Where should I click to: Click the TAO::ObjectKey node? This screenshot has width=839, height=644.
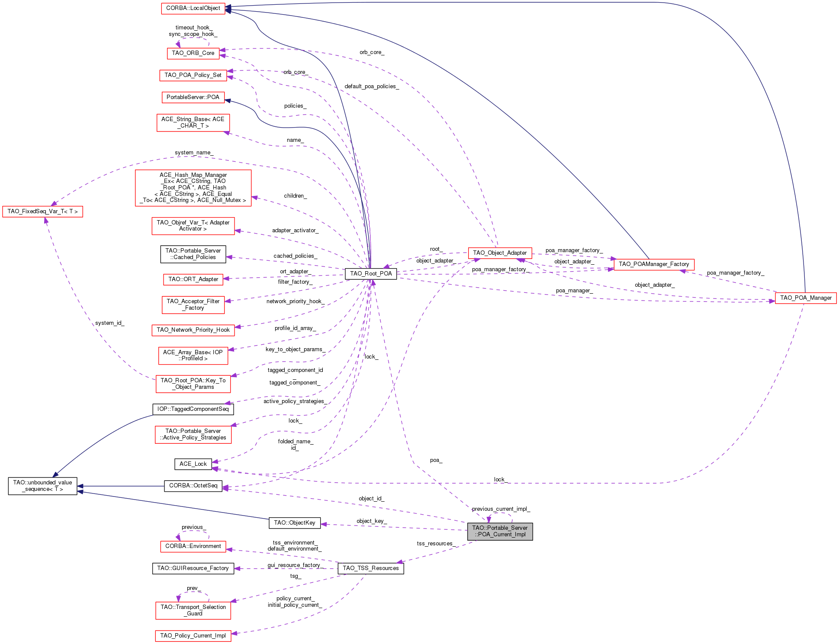tap(295, 523)
